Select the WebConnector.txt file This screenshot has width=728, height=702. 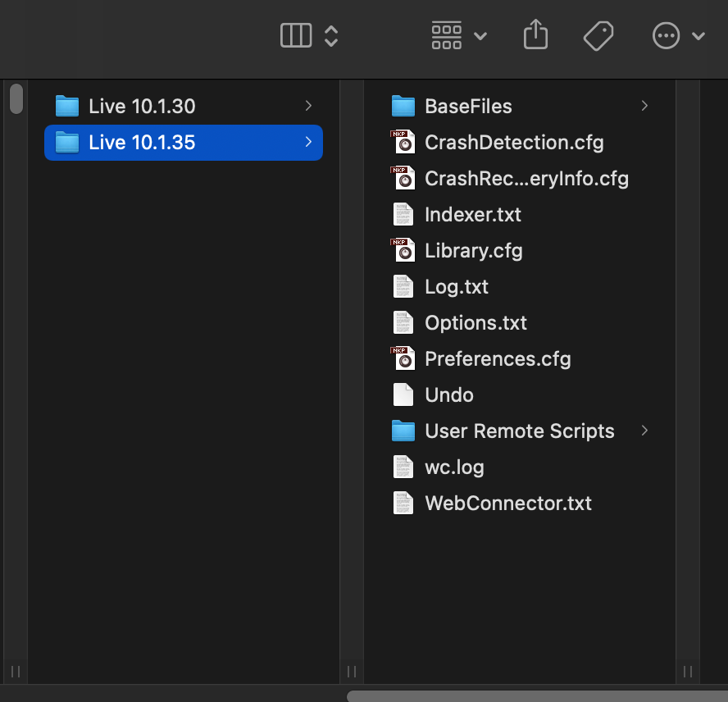tap(507, 504)
